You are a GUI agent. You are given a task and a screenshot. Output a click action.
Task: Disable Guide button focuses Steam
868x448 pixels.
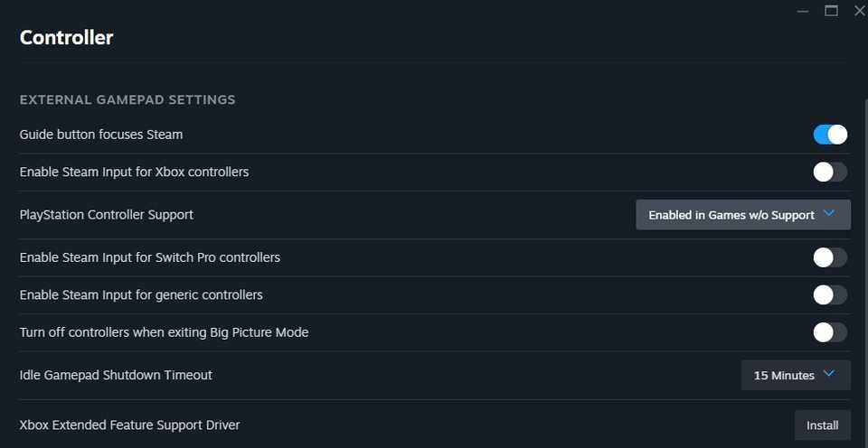tap(830, 135)
